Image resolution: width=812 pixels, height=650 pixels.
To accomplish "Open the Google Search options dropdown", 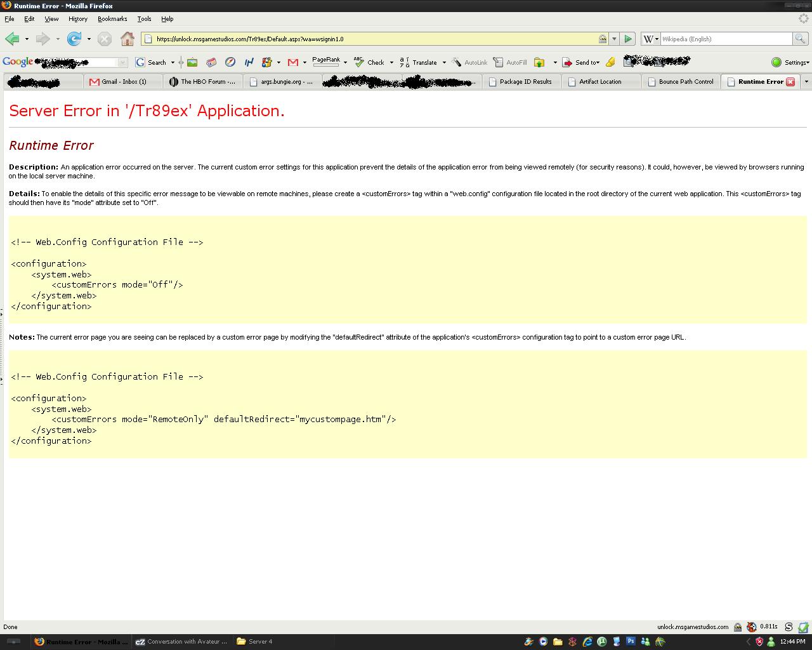I will click(x=173, y=62).
